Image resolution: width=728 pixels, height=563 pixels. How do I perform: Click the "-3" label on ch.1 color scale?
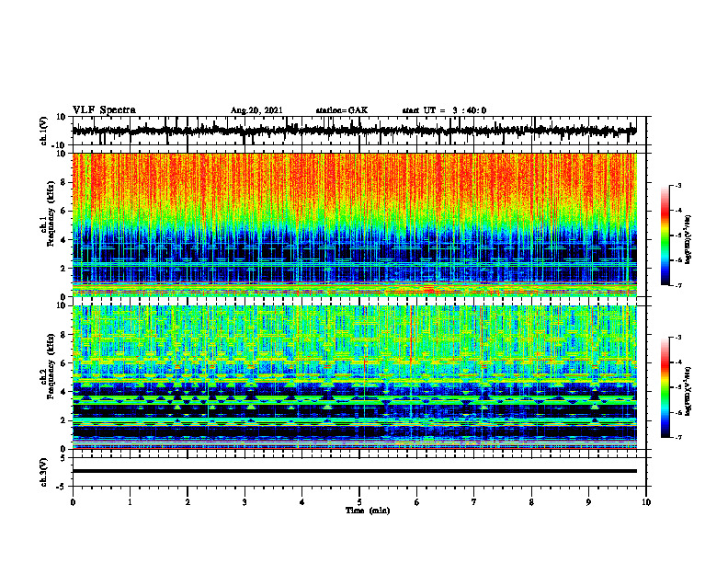678,185
